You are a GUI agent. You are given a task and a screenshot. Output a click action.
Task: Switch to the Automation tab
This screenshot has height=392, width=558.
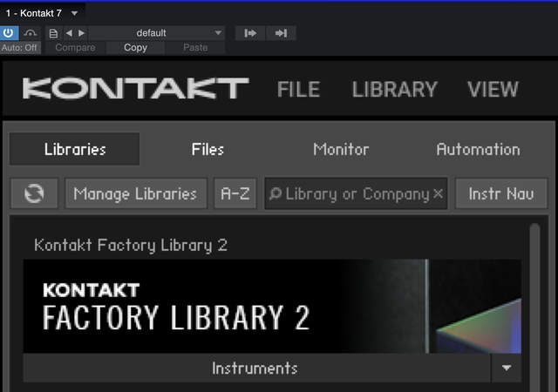[x=478, y=149]
